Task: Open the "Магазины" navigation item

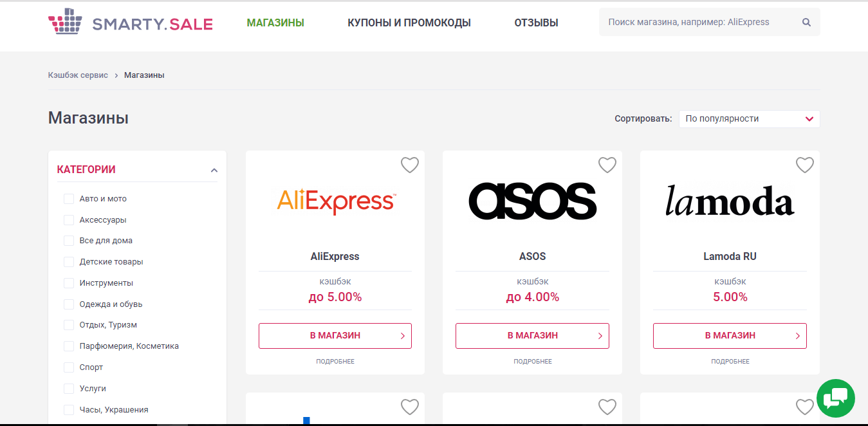Action: tap(275, 23)
